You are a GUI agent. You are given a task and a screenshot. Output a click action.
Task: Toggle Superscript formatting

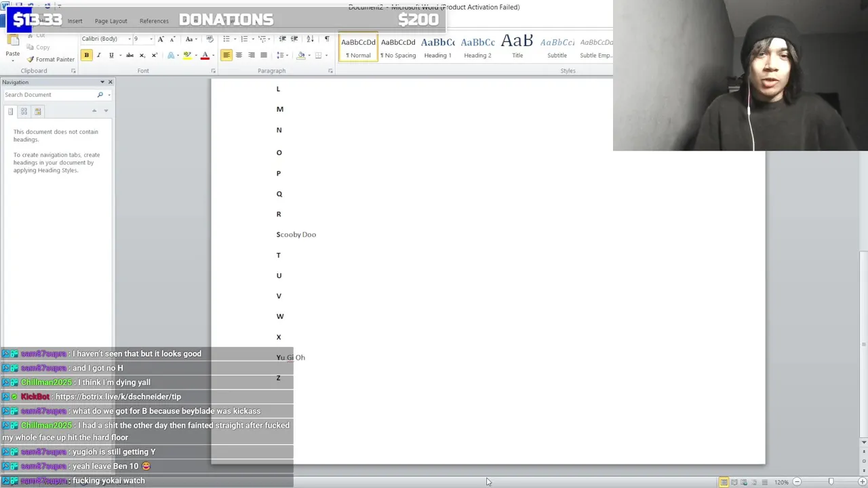tap(154, 56)
